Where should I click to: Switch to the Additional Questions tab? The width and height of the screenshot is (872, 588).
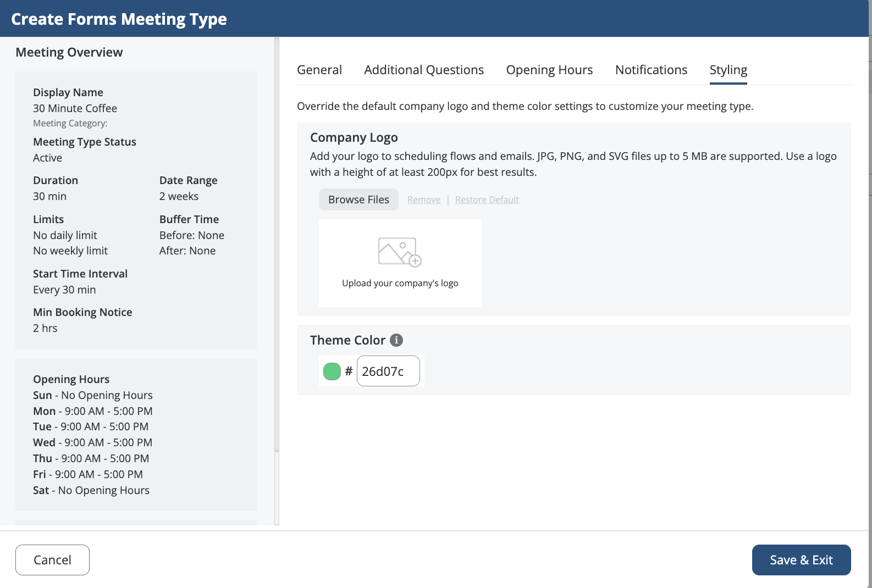(x=424, y=70)
